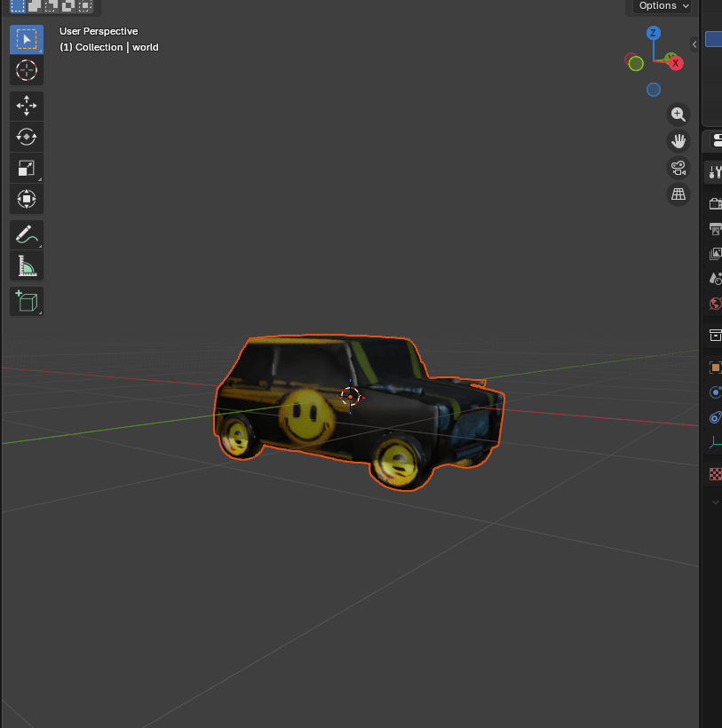Screen dimensions: 722x728
Task: Expand the sidebar with the small arrow
Action: tap(694, 44)
